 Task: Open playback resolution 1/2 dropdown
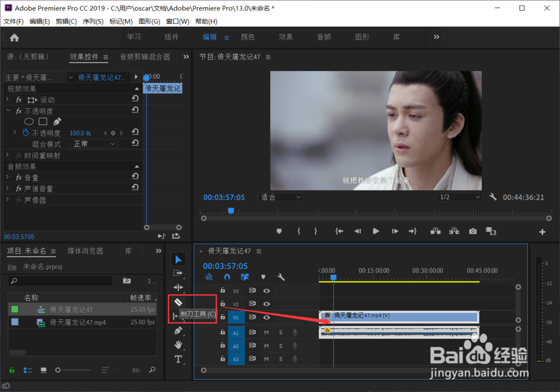(459, 197)
